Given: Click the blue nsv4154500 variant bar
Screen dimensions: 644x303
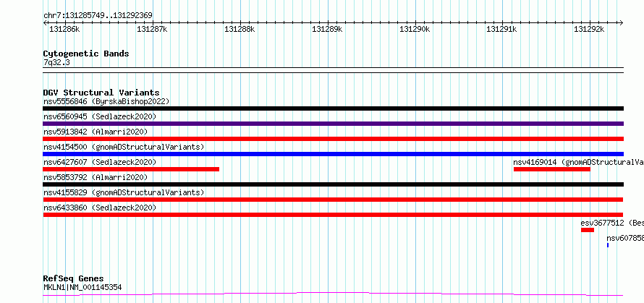Looking at the screenshot, I should [333, 154].
